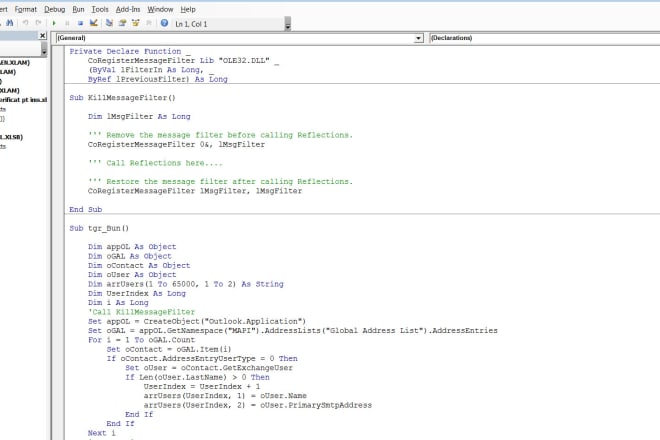Select the 'Private Declare Function' line
The width and height of the screenshot is (660, 440).
tap(130, 51)
